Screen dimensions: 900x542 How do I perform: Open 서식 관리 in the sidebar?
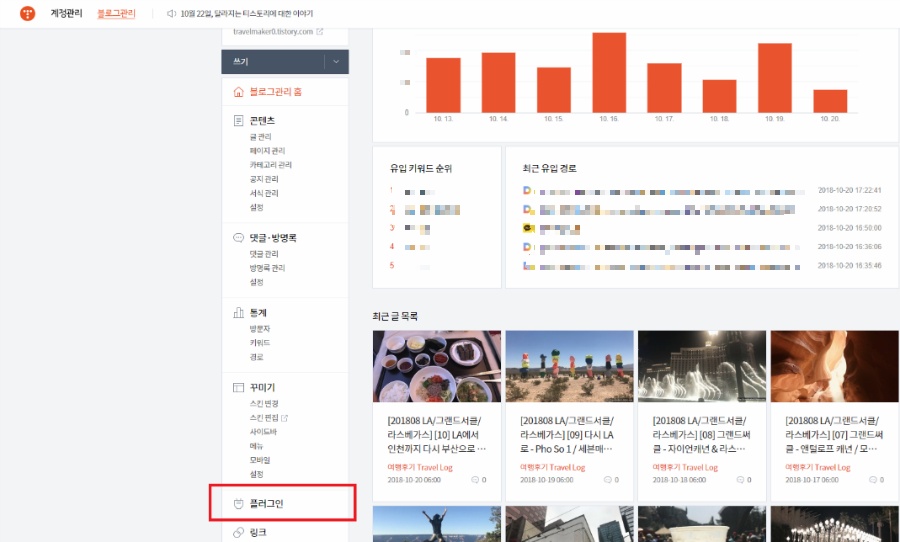pyautogui.click(x=263, y=193)
